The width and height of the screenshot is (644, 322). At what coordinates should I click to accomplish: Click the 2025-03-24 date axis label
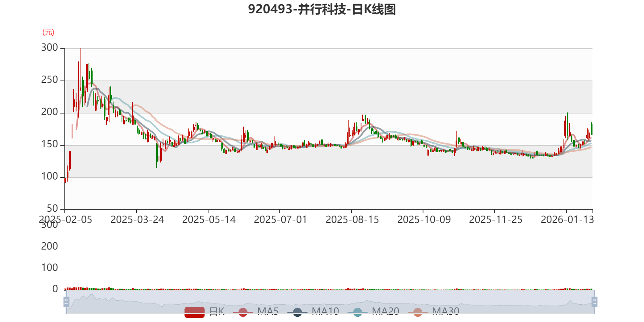[x=137, y=220]
